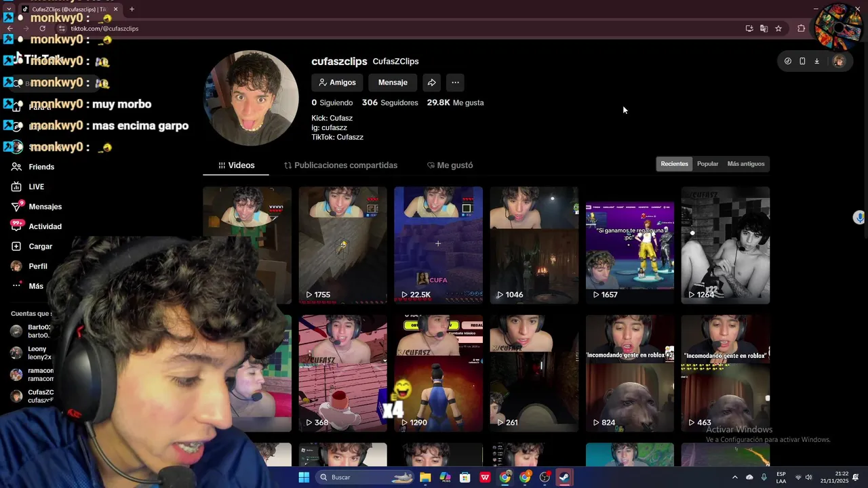
Task: Open the Me gustó tab
Action: [450, 165]
